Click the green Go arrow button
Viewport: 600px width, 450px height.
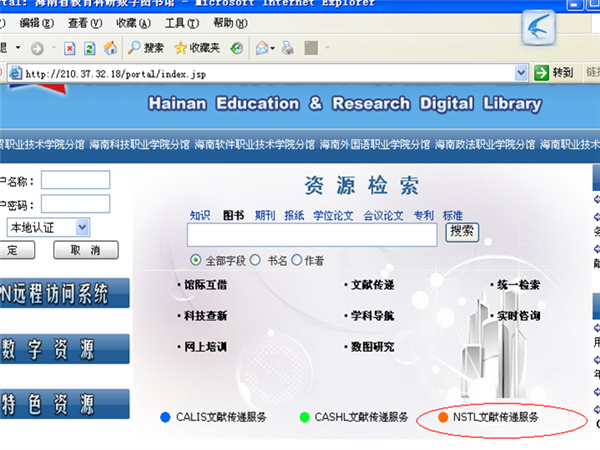[x=541, y=72]
